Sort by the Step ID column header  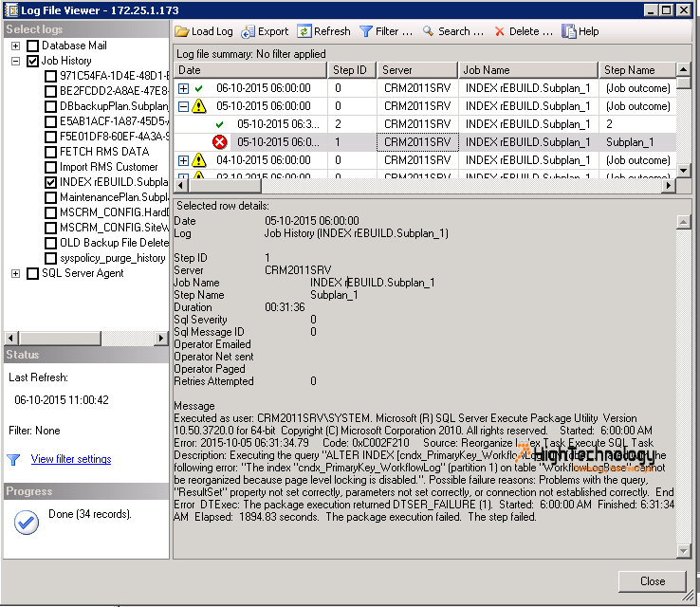click(351, 70)
